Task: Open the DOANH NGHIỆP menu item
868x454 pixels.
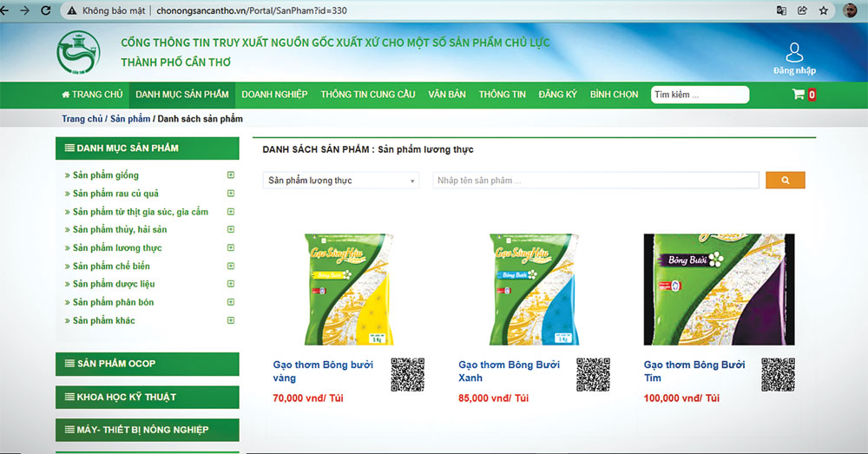Action: (274, 95)
